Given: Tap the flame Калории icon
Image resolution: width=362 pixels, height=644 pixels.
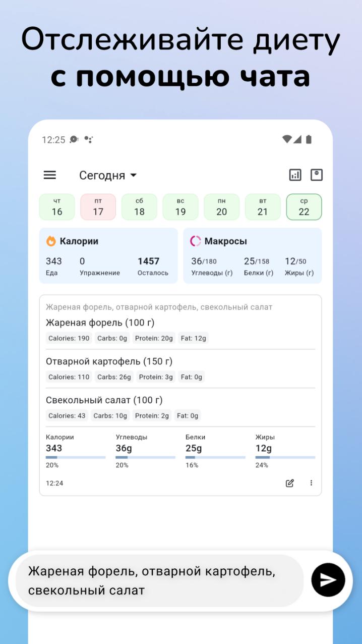Looking at the screenshot, I should coord(51,241).
